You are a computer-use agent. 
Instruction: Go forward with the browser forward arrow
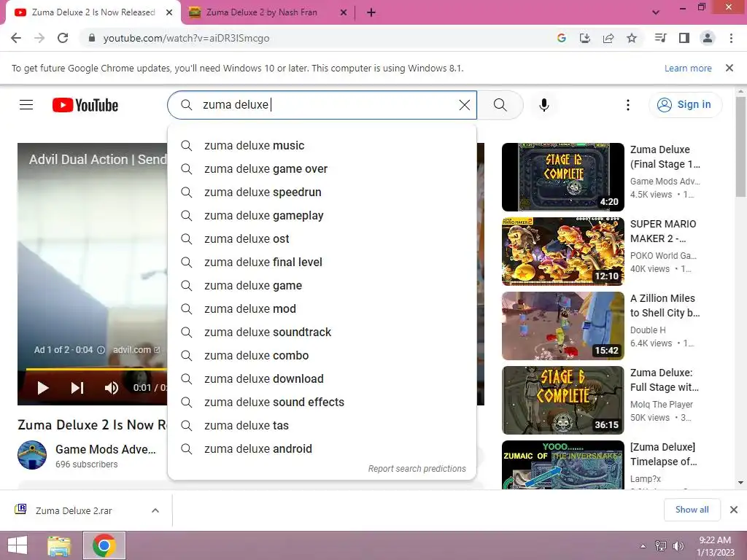[39, 38]
